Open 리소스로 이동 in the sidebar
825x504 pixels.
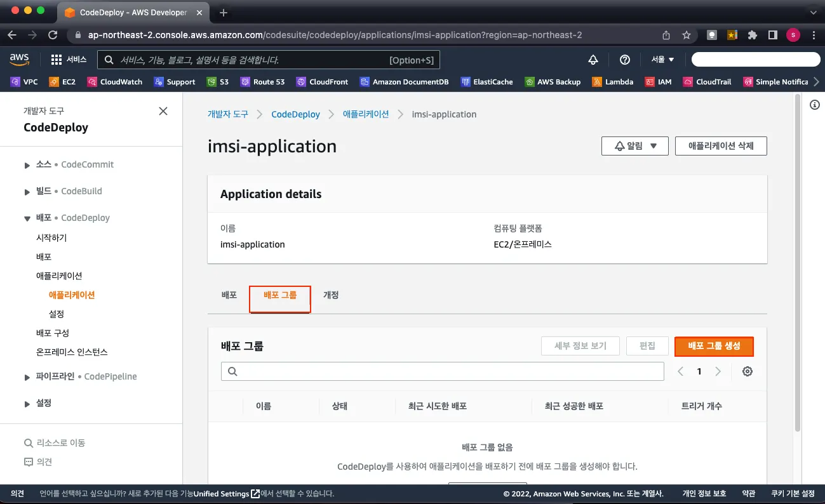coord(55,443)
